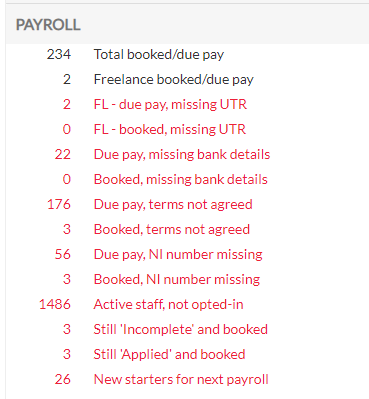The image size is (369, 399).
Task: Click 'FL - booked, missing UTR' link
Action: [170, 130]
